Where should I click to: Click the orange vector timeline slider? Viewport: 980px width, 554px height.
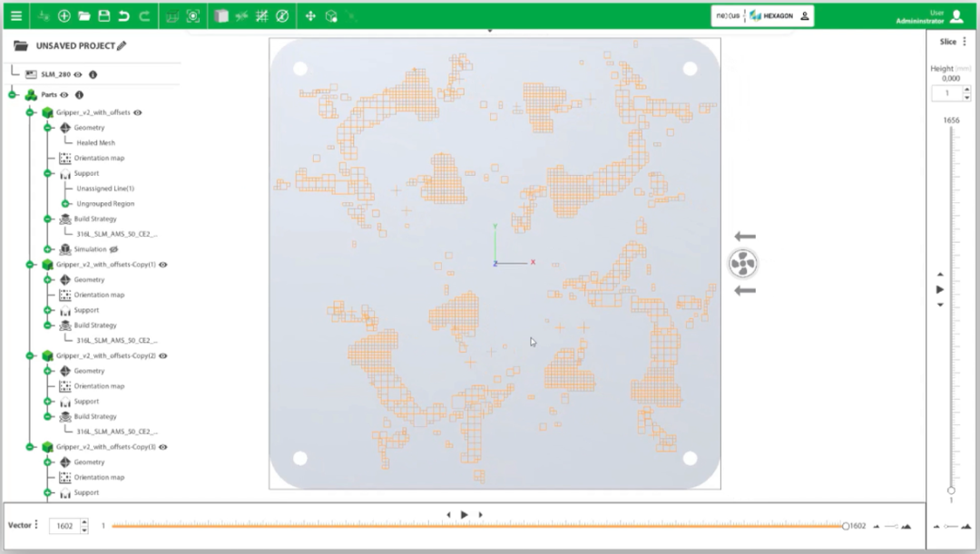click(478, 526)
